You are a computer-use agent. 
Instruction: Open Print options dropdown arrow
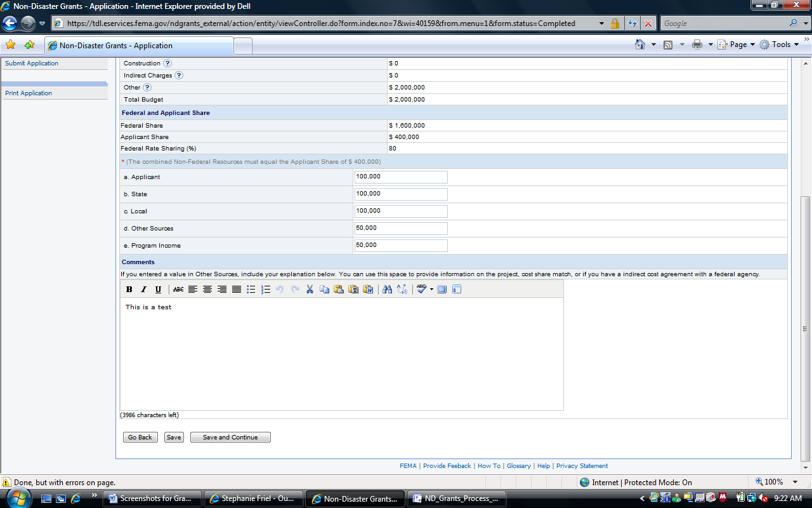pyautogui.click(x=710, y=44)
